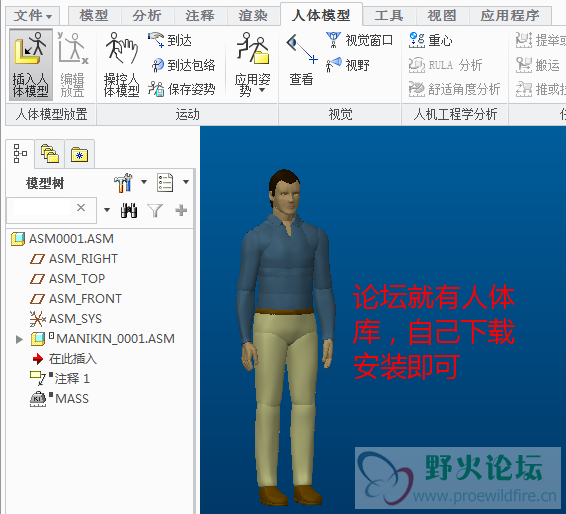
Task: Select the 人体模型 ribbon tab
Action: pyautogui.click(x=321, y=15)
